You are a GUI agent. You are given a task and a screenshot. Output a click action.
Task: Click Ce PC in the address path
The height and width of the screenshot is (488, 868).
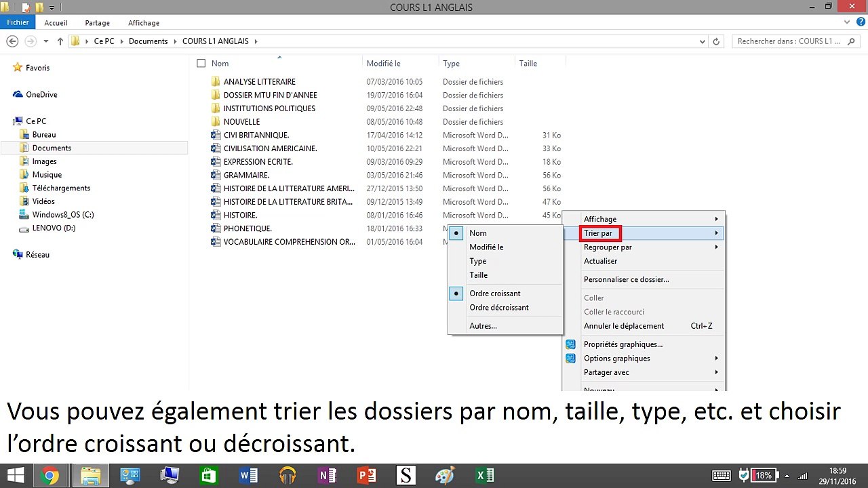click(x=104, y=41)
